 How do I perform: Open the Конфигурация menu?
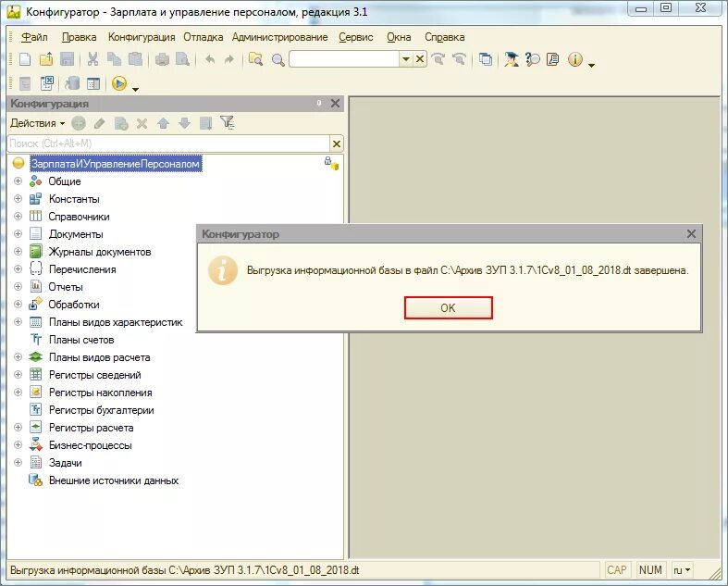point(142,37)
